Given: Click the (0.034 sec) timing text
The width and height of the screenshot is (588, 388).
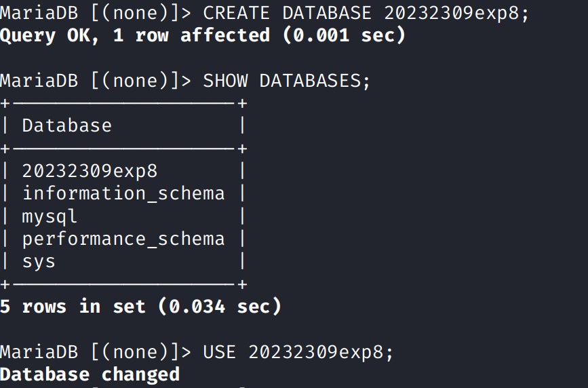Looking at the screenshot, I should pos(219,307).
